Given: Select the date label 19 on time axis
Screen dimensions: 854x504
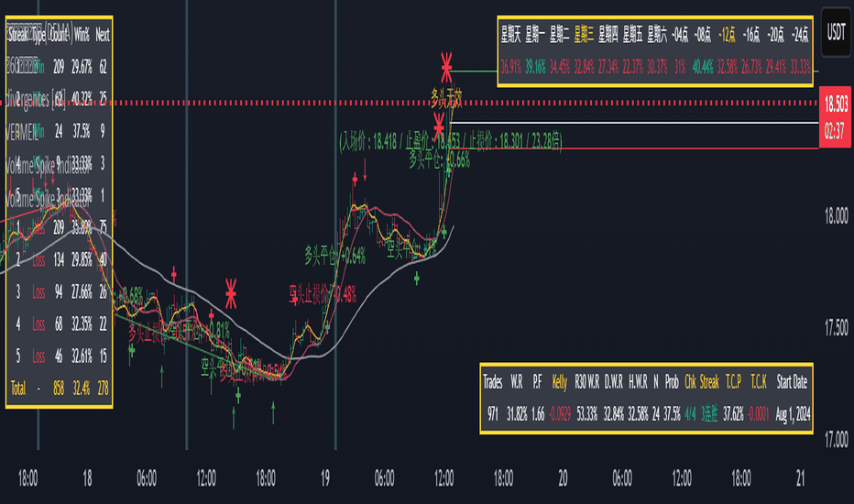Looking at the screenshot, I should 325,478.
